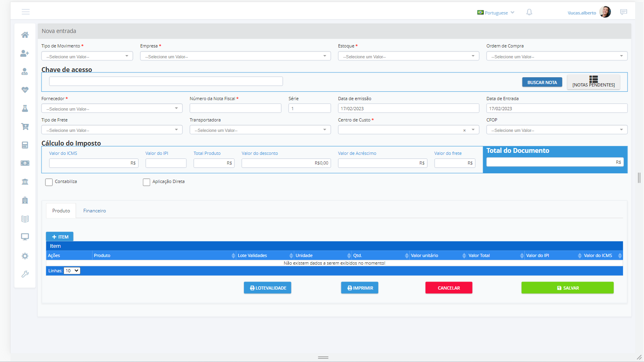Expand the CFOP dropdown
644x362 pixels.
[557, 130]
